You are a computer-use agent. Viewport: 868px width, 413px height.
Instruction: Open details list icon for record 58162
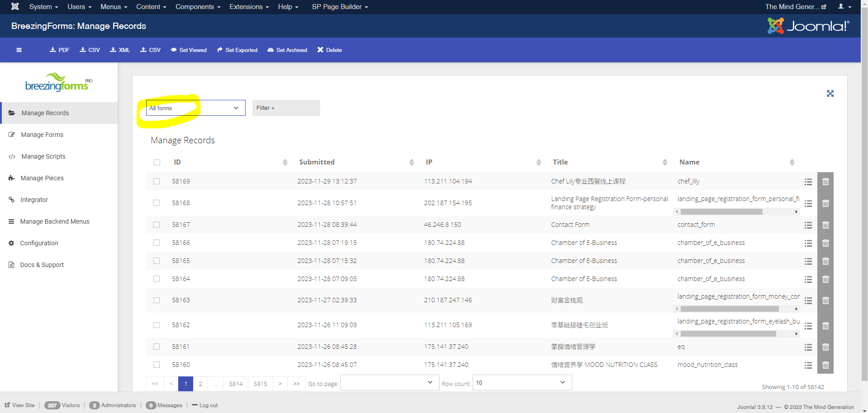pos(808,326)
